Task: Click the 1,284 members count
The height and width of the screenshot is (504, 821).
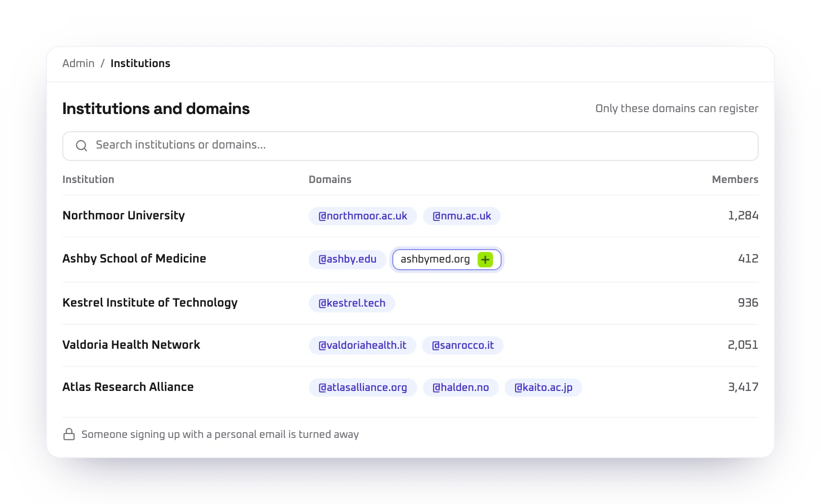Action: point(743,216)
